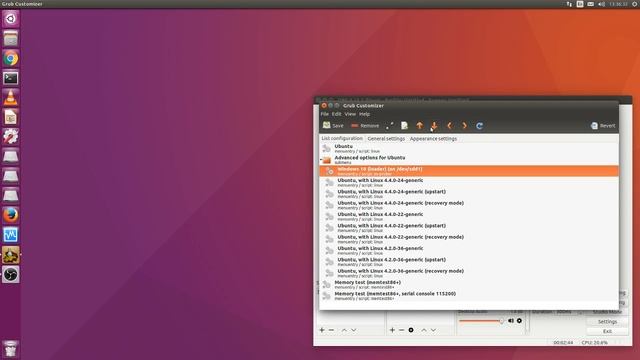Click the Remove entry toolbar button
640x360 pixels.
click(x=365, y=125)
